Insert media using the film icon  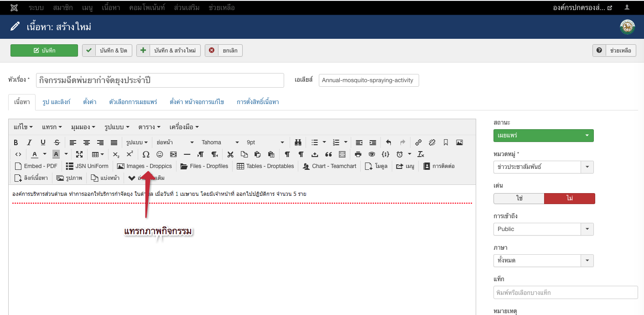coord(173,154)
